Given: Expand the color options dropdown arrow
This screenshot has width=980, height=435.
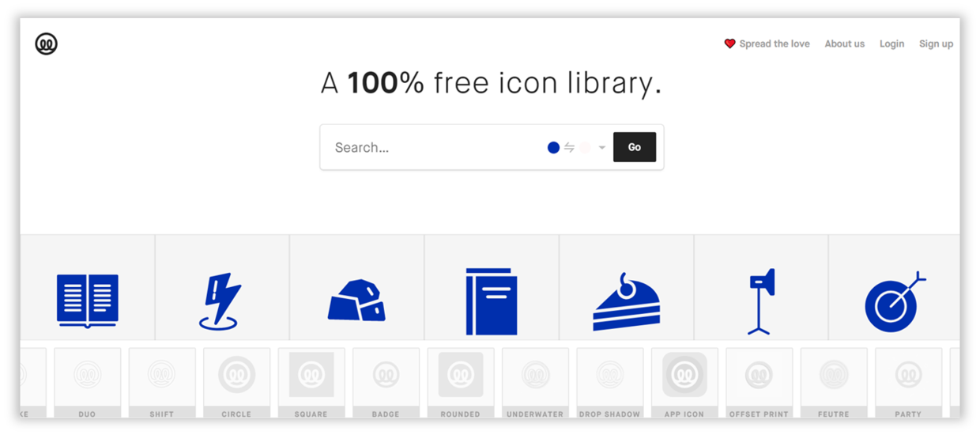Looking at the screenshot, I should pyautogui.click(x=602, y=148).
